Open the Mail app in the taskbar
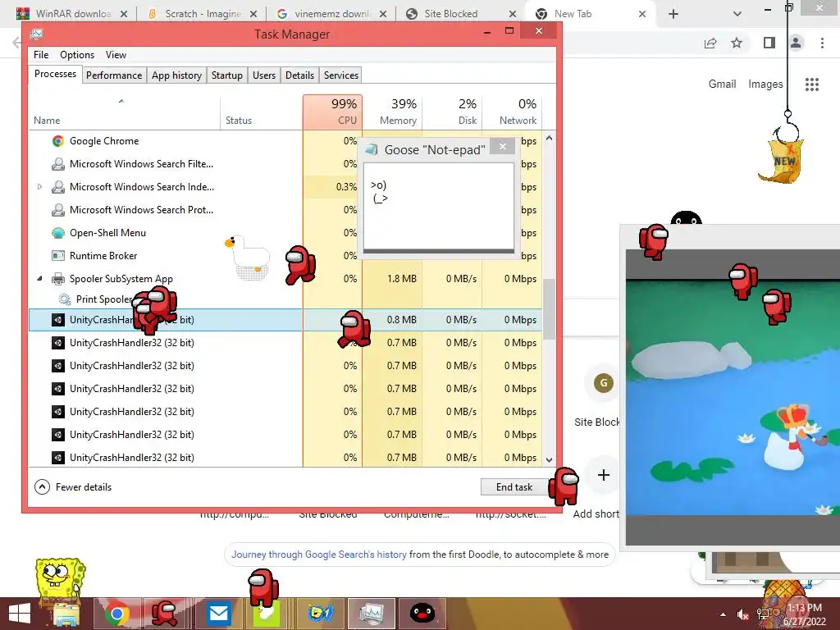The width and height of the screenshot is (840, 630). pyautogui.click(x=219, y=614)
